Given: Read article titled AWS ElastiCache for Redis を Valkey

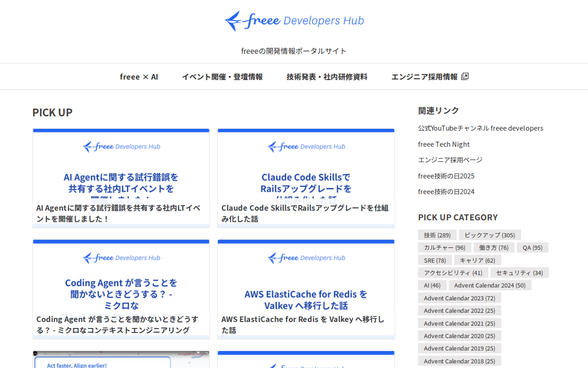Looking at the screenshot, I should click(x=303, y=325).
